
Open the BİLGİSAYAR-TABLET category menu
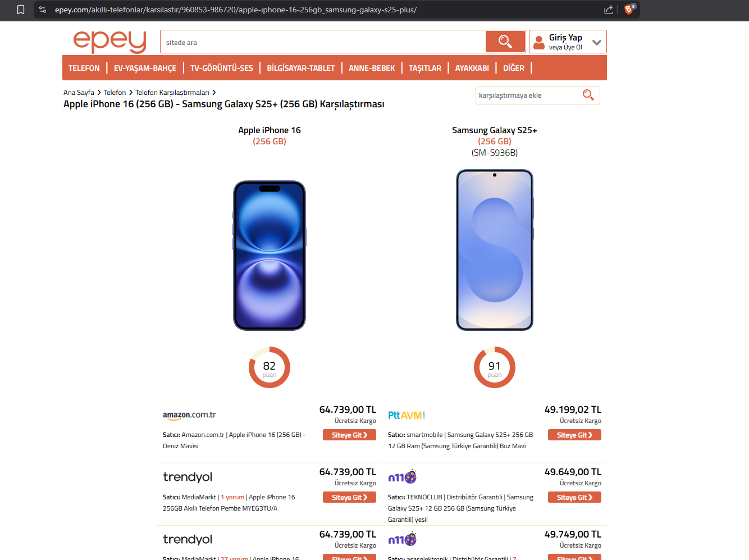point(301,68)
